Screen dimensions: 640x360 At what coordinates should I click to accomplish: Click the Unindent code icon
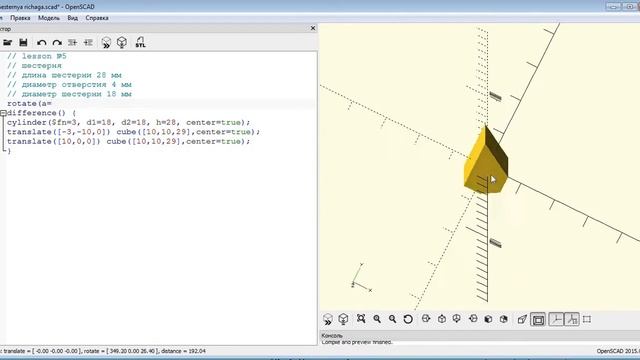pyautogui.click(x=73, y=42)
